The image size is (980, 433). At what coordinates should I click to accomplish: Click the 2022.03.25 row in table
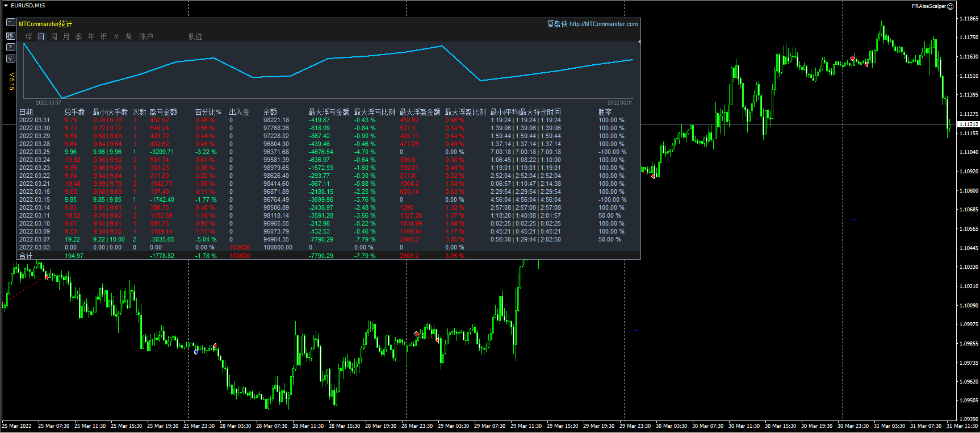pyautogui.click(x=35, y=152)
